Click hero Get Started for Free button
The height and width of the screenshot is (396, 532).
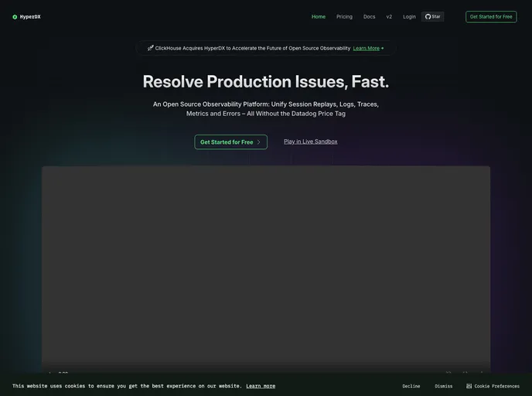(x=230, y=142)
